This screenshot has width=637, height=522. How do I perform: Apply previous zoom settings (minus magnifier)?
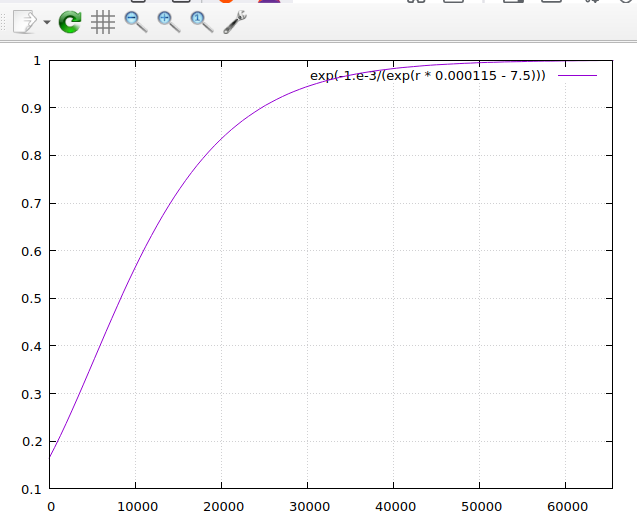tap(136, 22)
